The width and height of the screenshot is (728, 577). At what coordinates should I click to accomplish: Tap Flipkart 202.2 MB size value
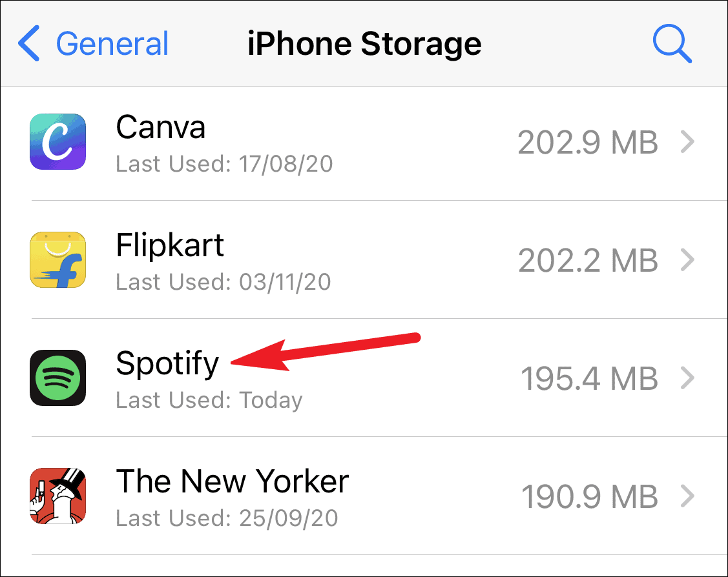click(588, 260)
